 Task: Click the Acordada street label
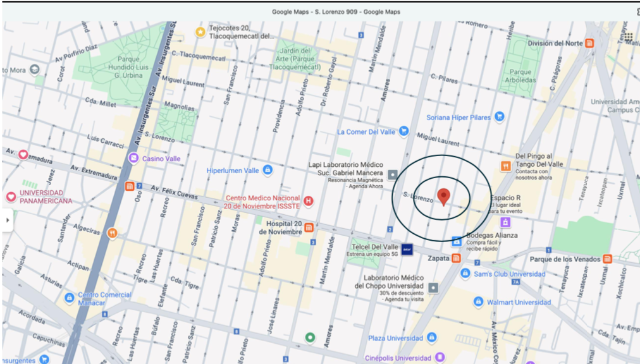pos(32,317)
